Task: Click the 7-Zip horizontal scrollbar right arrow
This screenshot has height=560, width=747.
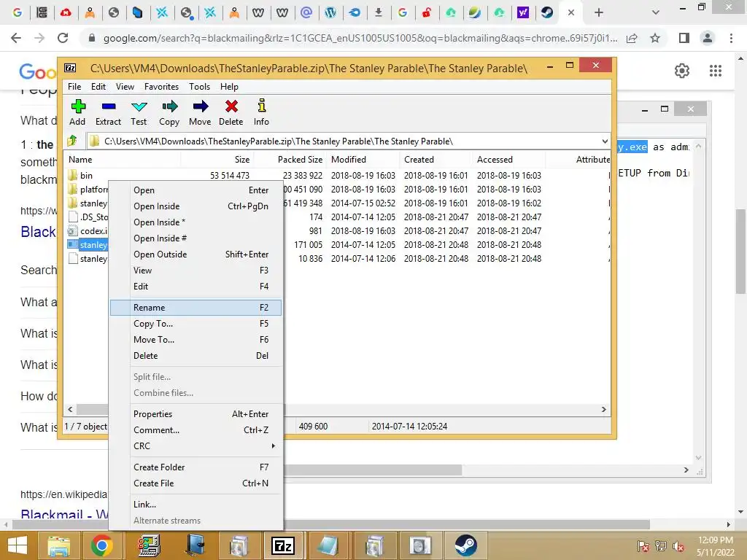Action: [603, 410]
